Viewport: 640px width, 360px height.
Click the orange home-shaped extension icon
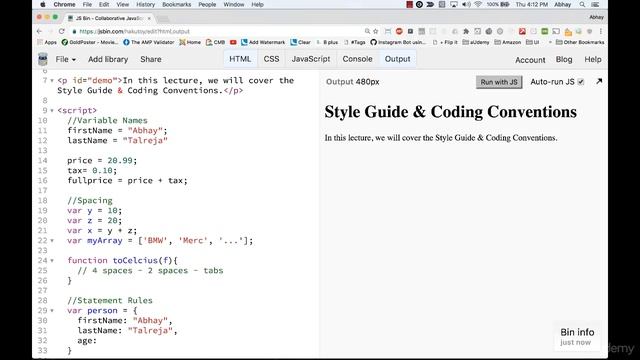pos(568,32)
